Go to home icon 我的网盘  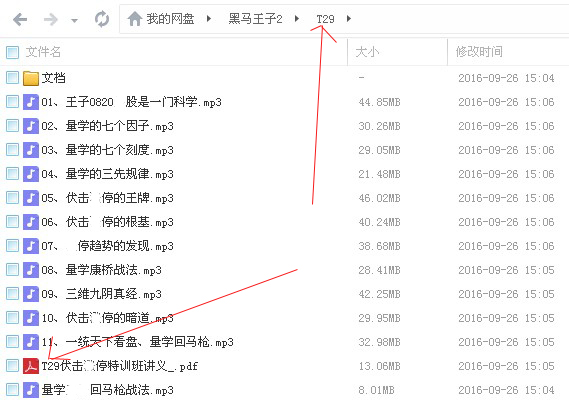point(135,19)
